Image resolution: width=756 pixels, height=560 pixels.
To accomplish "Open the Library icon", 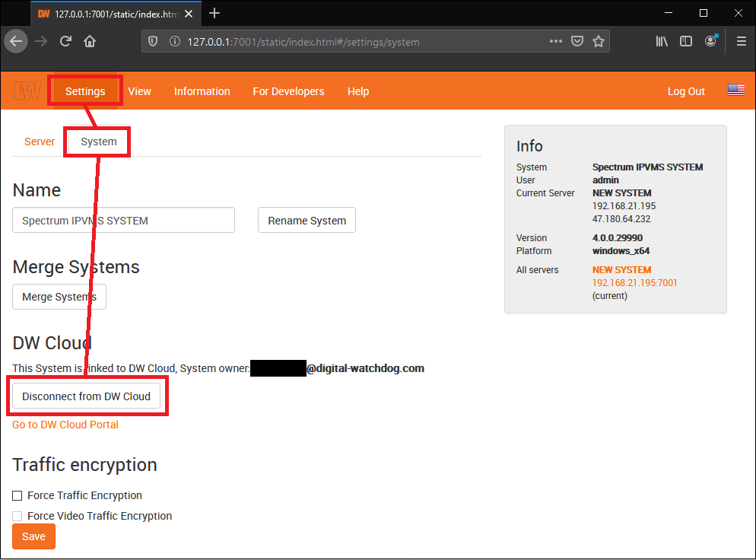I will point(662,42).
